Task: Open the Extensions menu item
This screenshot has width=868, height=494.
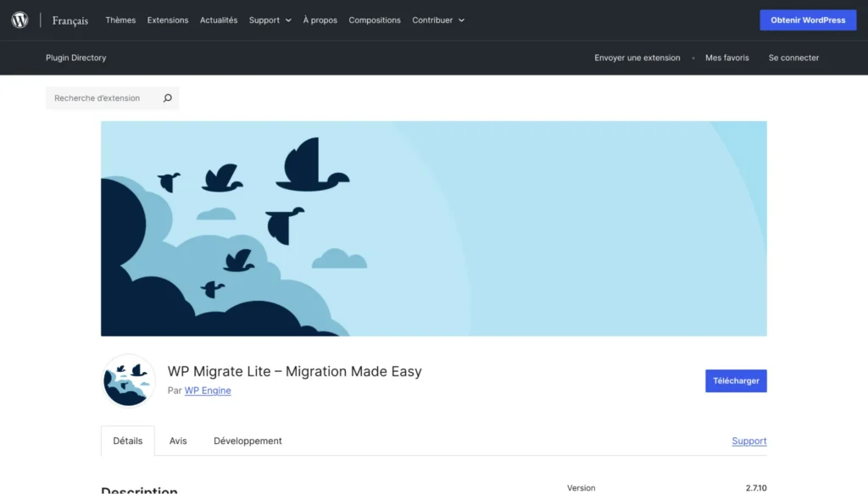Action: pos(168,20)
